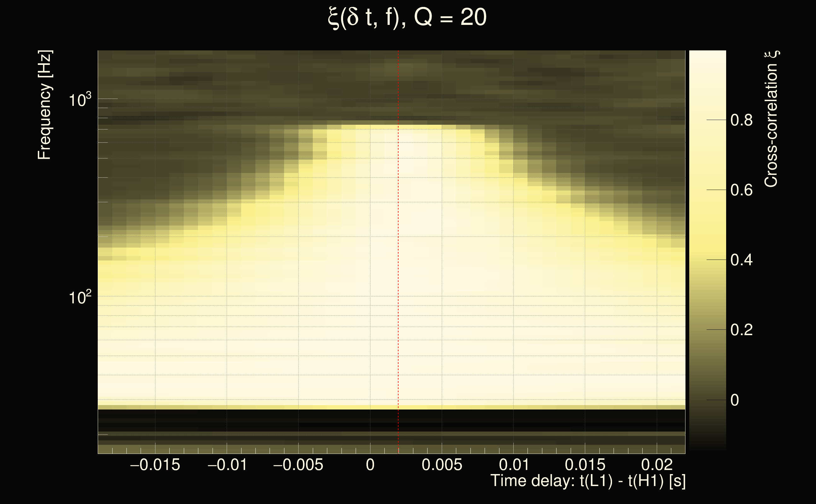Click the 0.005 time delay tick label
Image resolution: width=816 pixels, height=504 pixels.
point(442,465)
